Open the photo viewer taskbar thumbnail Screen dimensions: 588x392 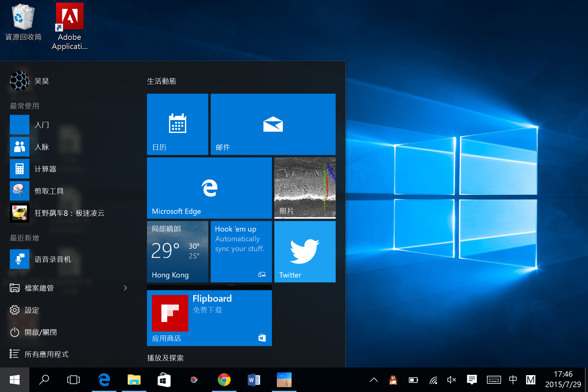[x=284, y=380]
